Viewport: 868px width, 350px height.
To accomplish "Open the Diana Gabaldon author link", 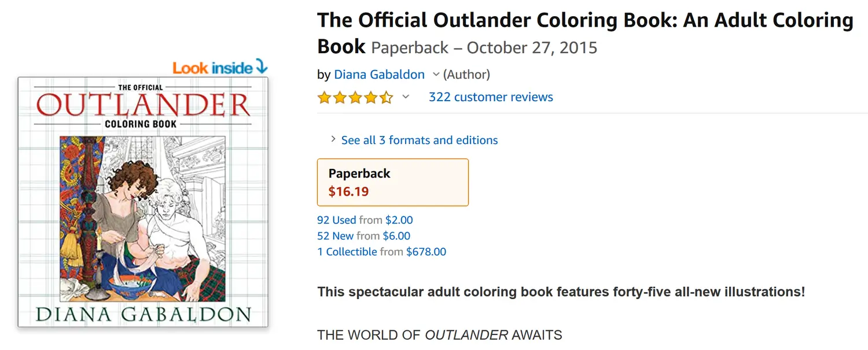I will (x=379, y=75).
